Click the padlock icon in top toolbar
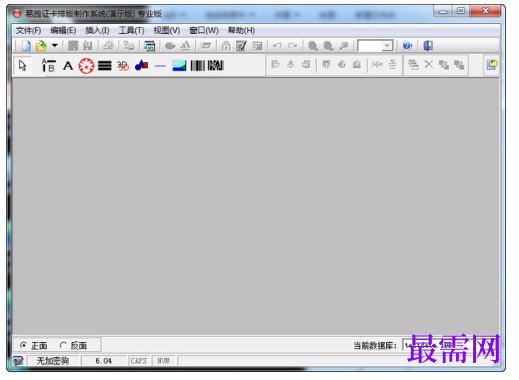The height and width of the screenshot is (380, 519). click(226, 46)
